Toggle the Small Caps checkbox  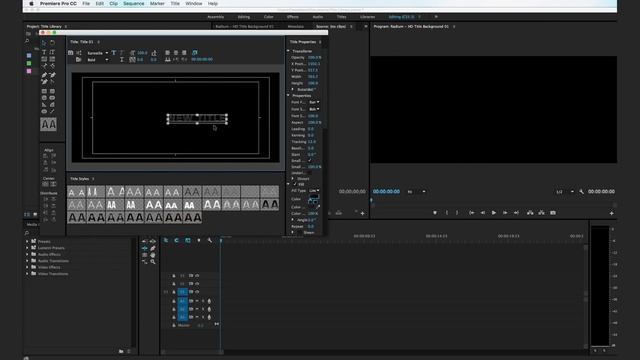pos(310,161)
